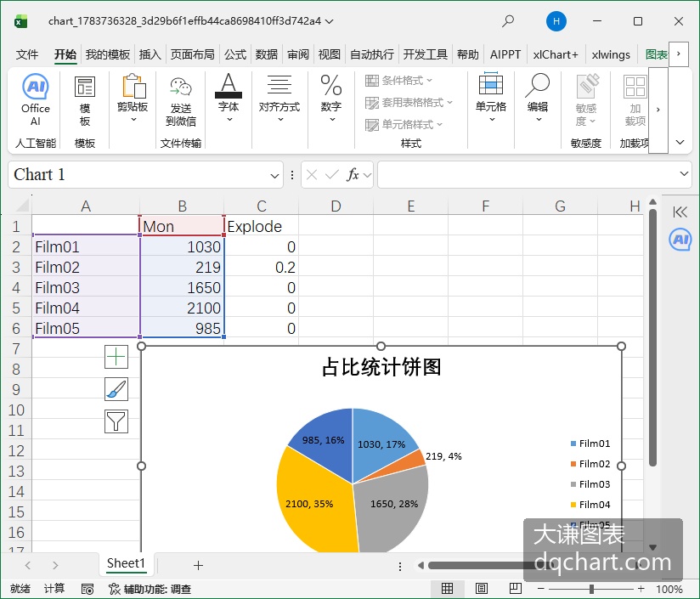This screenshot has width=700, height=599.
Task: Open the 对齐方式 alignment group
Action: [x=279, y=98]
